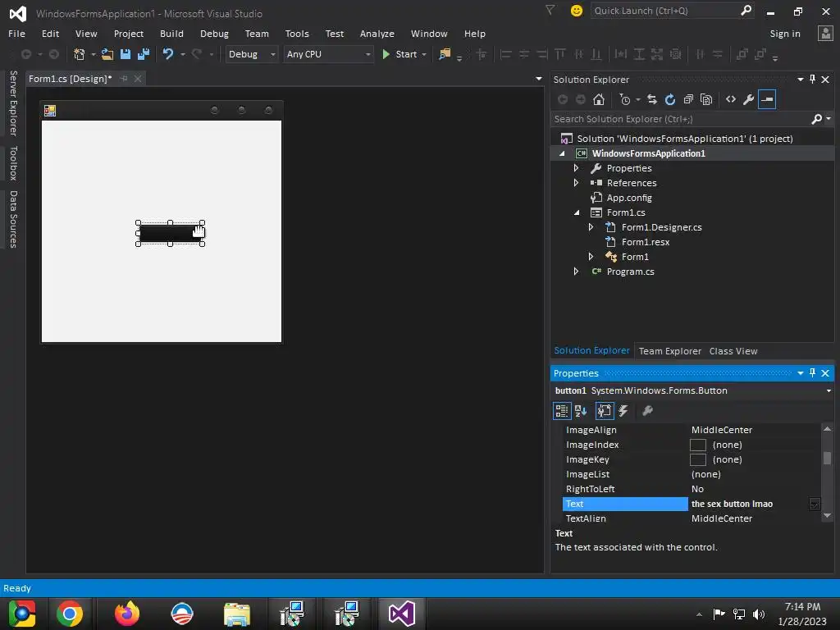This screenshot has width=840, height=630.
Task: Click the Sign in link
Action: point(785,33)
